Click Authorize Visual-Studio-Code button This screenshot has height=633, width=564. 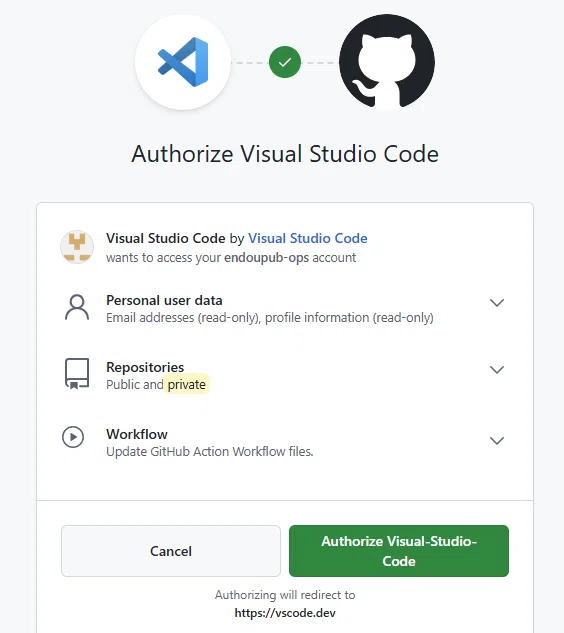tap(399, 551)
